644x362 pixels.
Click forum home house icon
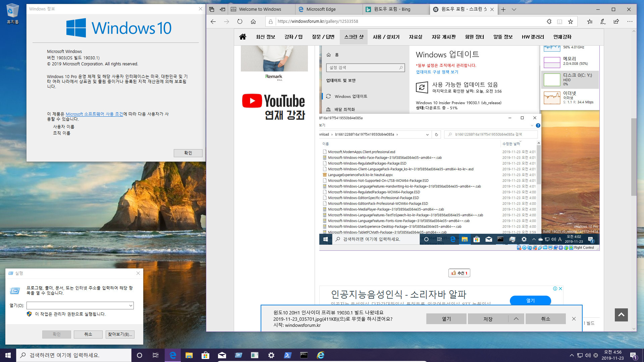pyautogui.click(x=243, y=37)
